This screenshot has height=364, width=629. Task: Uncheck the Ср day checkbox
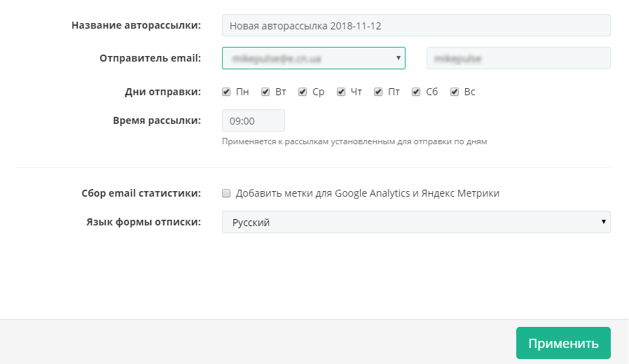coord(303,92)
